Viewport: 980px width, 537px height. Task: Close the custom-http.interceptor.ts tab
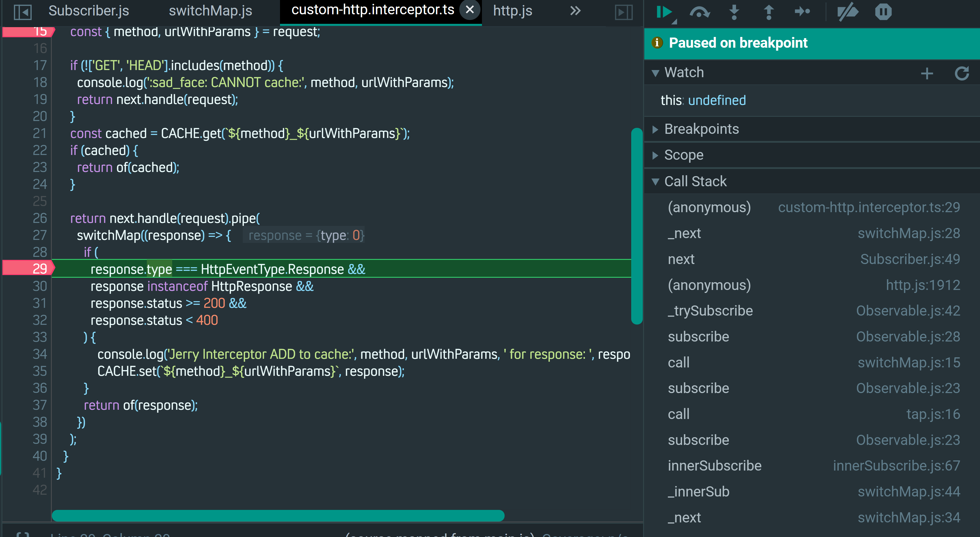470,10
